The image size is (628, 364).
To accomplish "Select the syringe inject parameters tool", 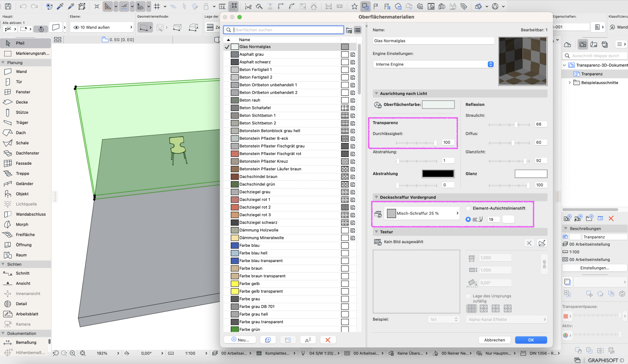I will (71, 6).
